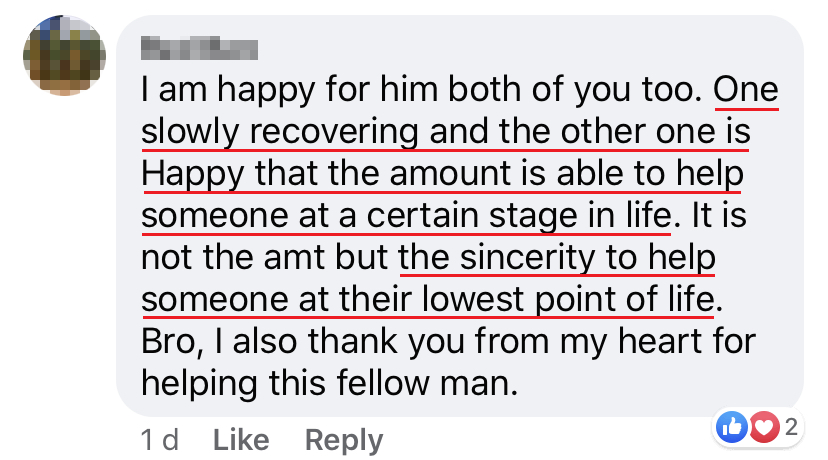This screenshot has height=460, width=828.
Task: Click the blue thumbs-up reaction icon
Action: [x=729, y=428]
